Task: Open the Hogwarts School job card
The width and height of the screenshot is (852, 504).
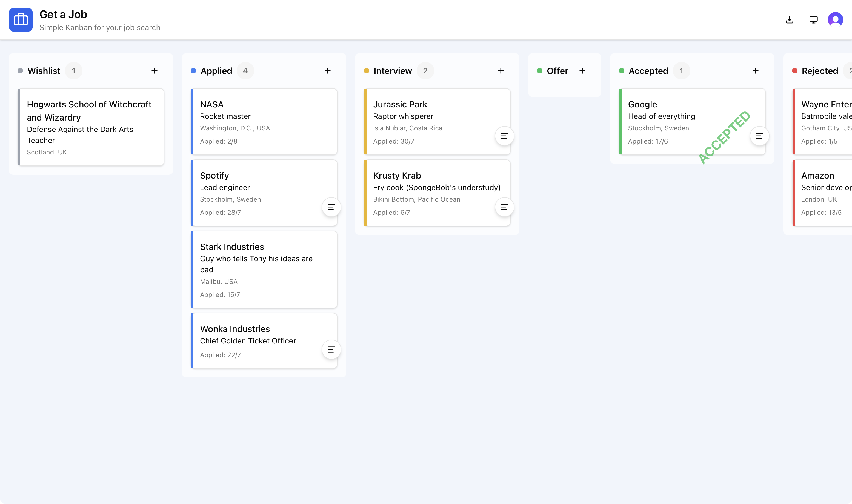Action: [x=91, y=127]
